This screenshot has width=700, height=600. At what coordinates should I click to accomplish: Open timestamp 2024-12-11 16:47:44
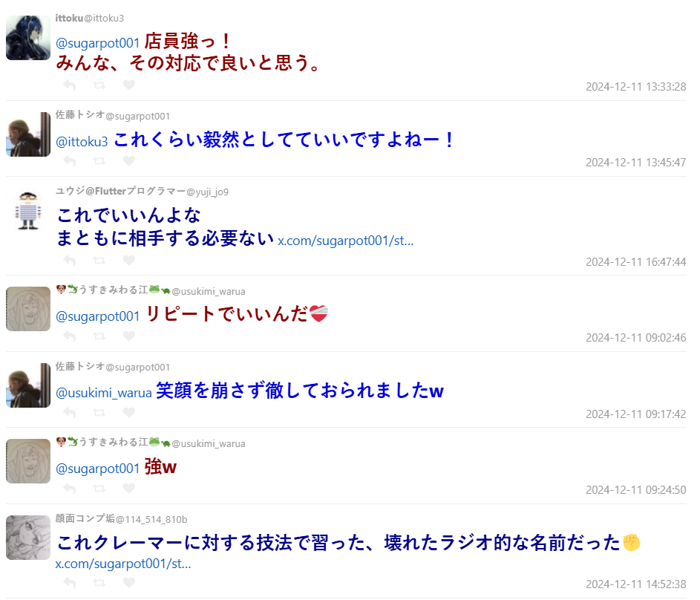(x=635, y=262)
